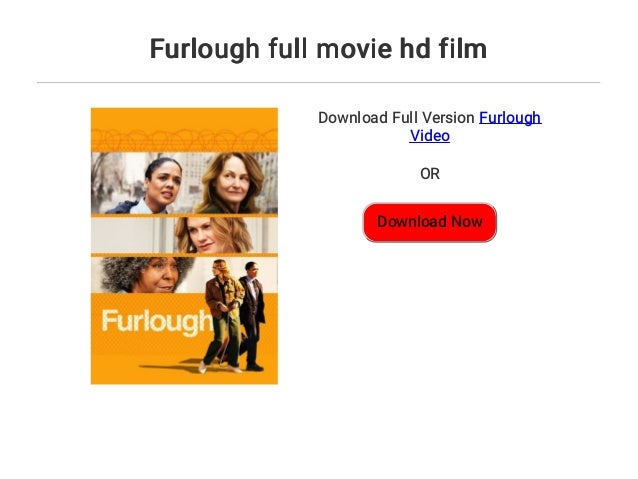Click the barbed wire graphic atop the poster
Viewport: 638px width, 479px height.
[x=184, y=140]
